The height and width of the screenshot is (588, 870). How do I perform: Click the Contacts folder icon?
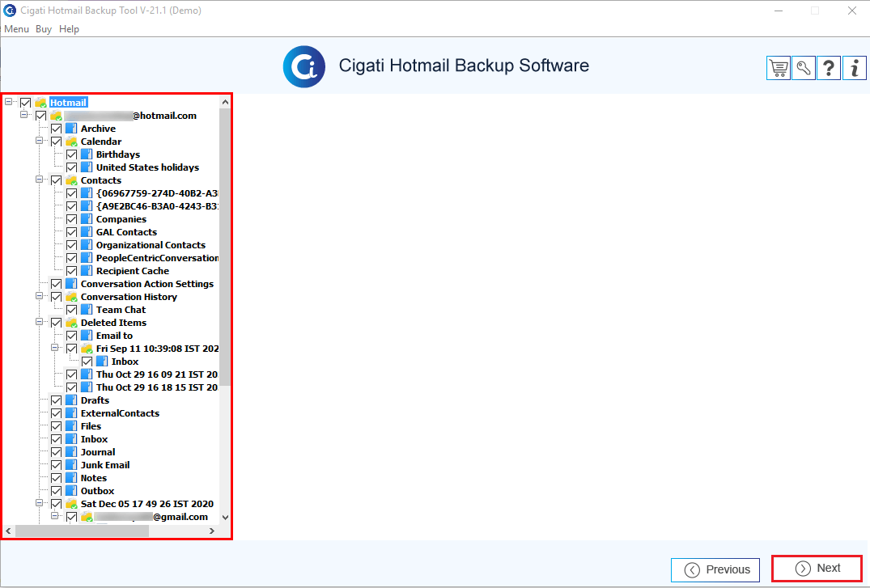(71, 180)
